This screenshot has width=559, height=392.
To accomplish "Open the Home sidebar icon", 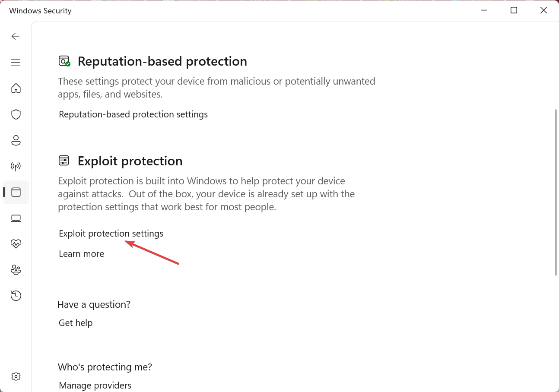I will pyautogui.click(x=16, y=89).
